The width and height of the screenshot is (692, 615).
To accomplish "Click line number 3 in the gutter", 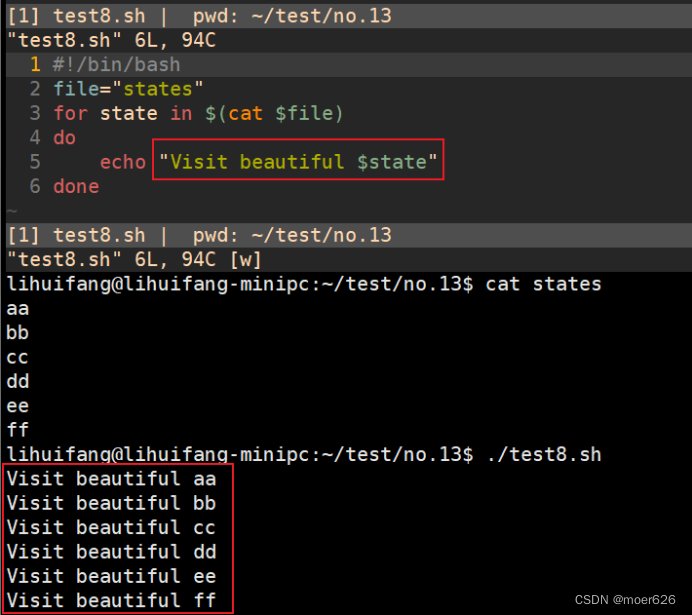I will (35, 113).
